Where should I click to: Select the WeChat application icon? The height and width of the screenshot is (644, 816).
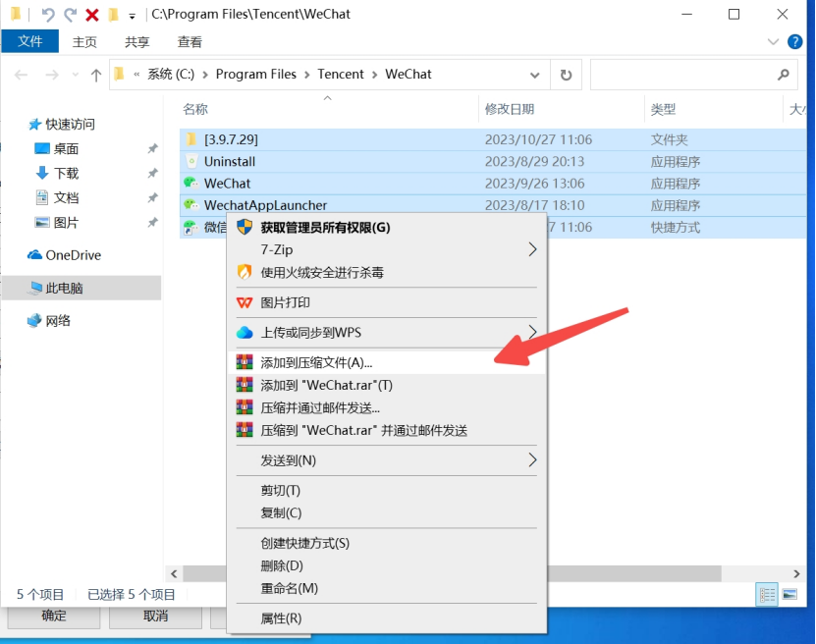point(191,184)
